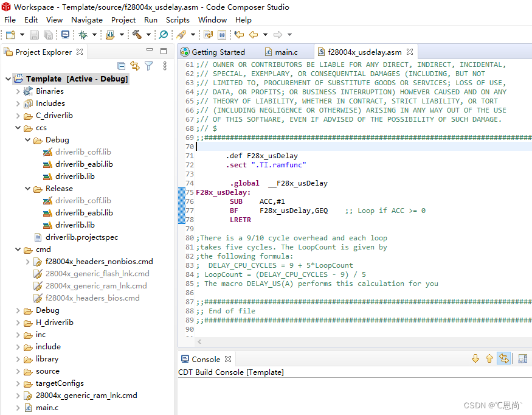This screenshot has height=415, width=532.
Task: Open the Project menu
Action: point(123,20)
